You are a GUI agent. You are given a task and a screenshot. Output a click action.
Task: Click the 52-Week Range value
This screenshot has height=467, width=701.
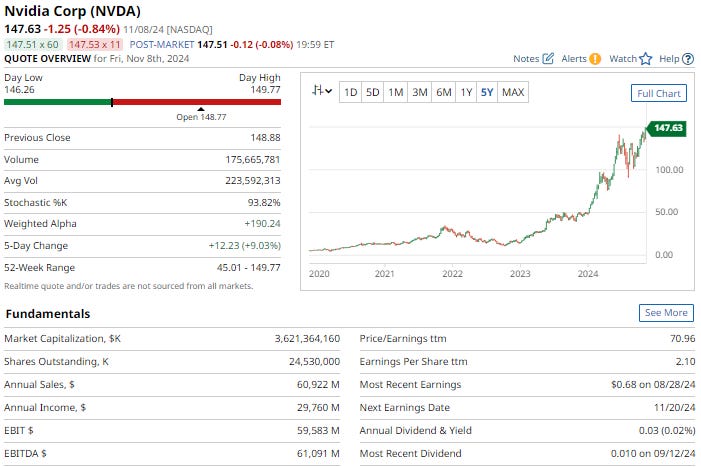pyautogui.click(x=249, y=268)
